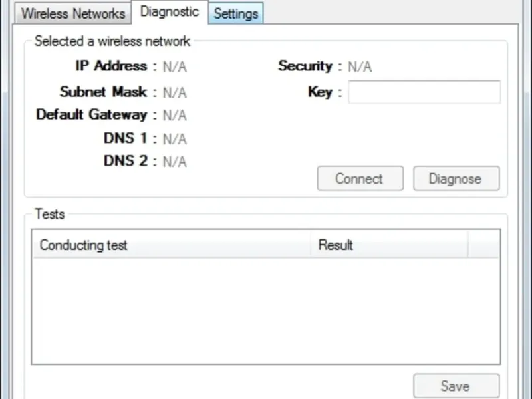The image size is (532, 399).
Task: Click inside the empty tests list
Action: coord(265,310)
